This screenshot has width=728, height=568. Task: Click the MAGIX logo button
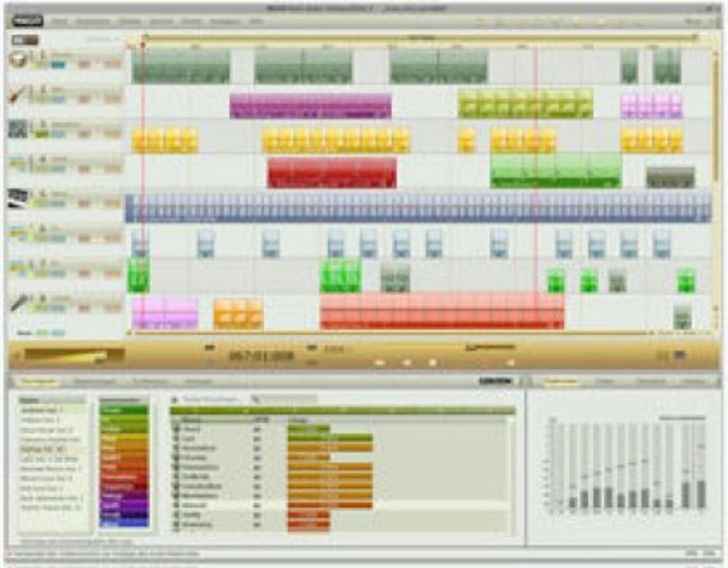click(28, 21)
